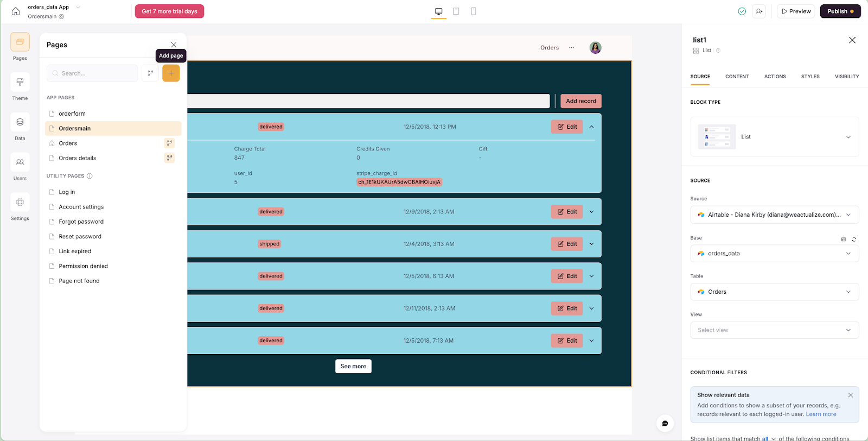Viewport: 868px width, 441px height.
Task: Open the match 'all' condition dropdown
Action: (x=769, y=439)
